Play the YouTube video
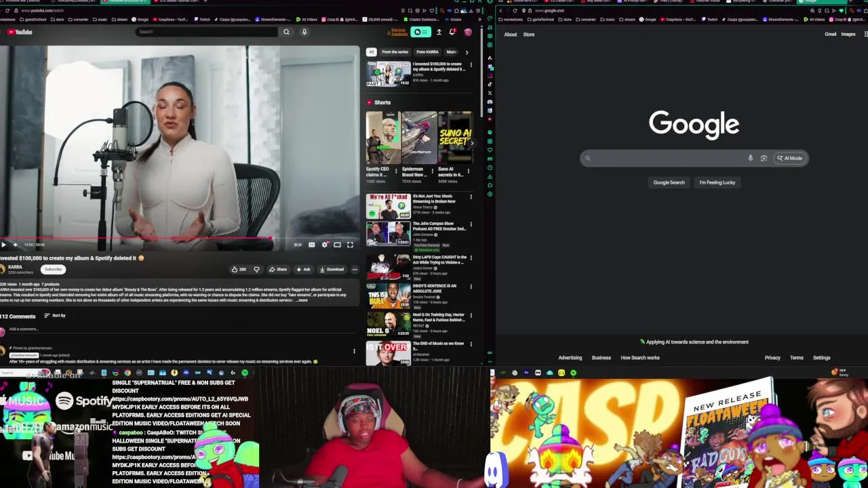The height and width of the screenshot is (488, 868). [x=3, y=245]
